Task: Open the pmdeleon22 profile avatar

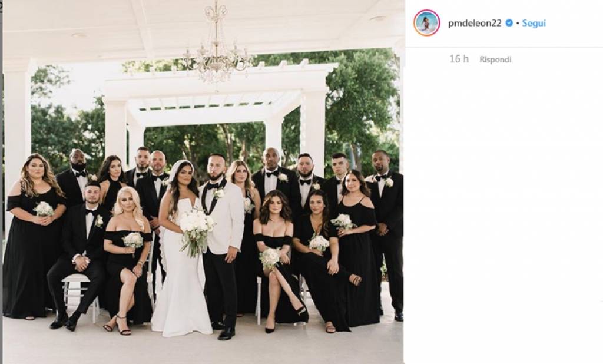Action: (426, 23)
